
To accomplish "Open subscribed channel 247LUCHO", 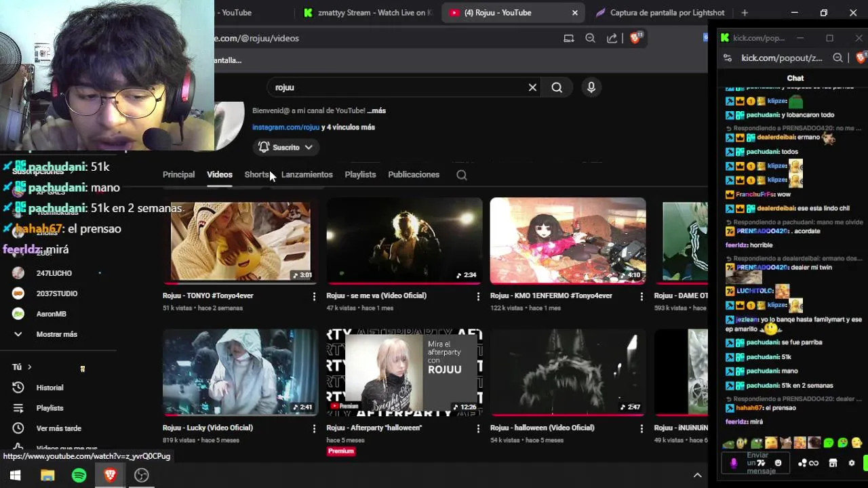I will [x=54, y=273].
